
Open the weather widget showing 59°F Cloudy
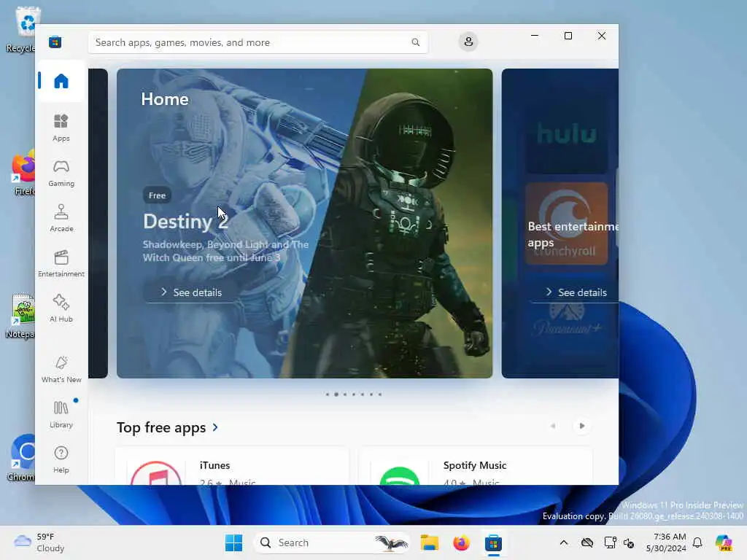tap(40, 542)
